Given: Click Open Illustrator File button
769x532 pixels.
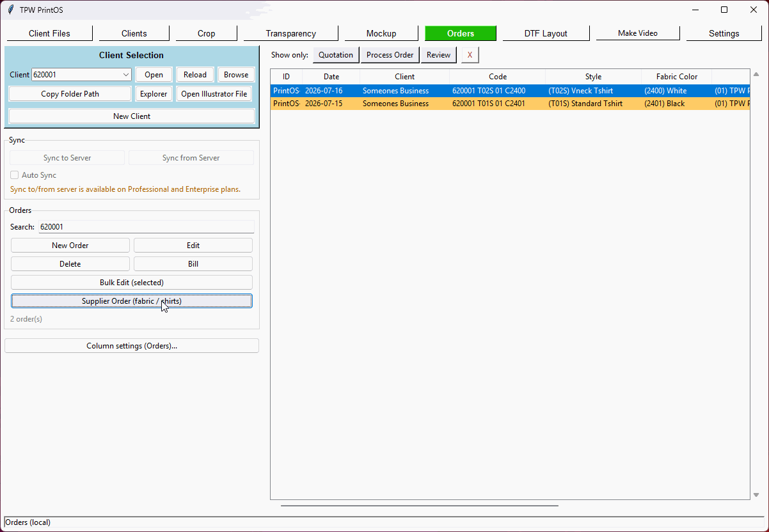Looking at the screenshot, I should point(214,94).
